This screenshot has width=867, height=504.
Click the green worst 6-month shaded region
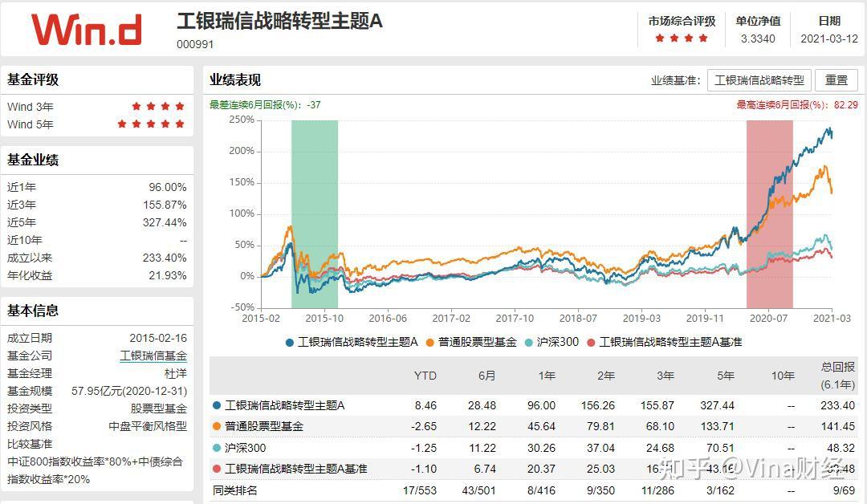tap(315, 213)
